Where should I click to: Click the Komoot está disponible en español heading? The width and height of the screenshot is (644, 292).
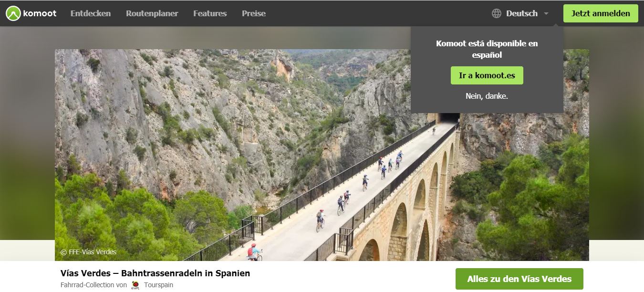(x=487, y=49)
